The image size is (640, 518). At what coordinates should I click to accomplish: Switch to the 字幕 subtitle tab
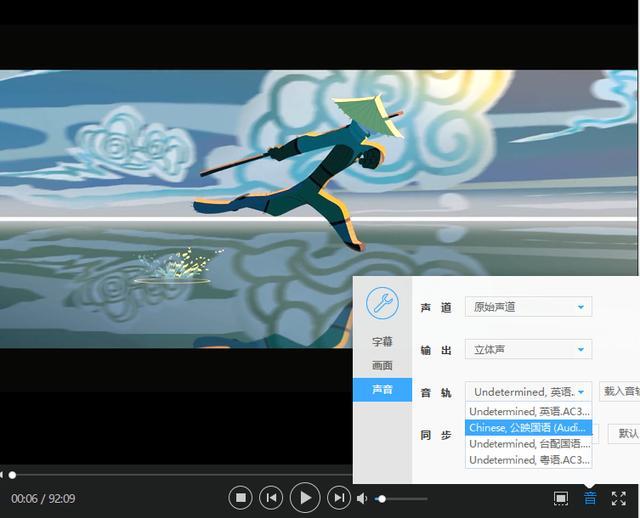pyautogui.click(x=382, y=341)
